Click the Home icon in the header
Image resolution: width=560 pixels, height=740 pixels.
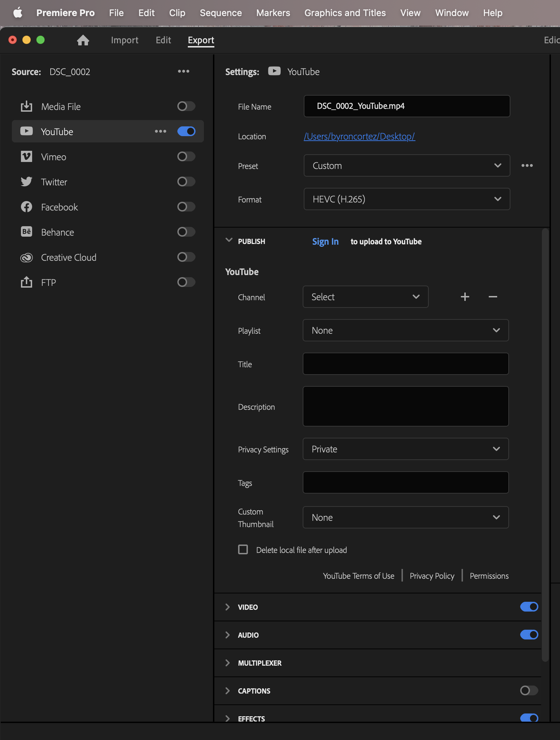[x=83, y=40]
